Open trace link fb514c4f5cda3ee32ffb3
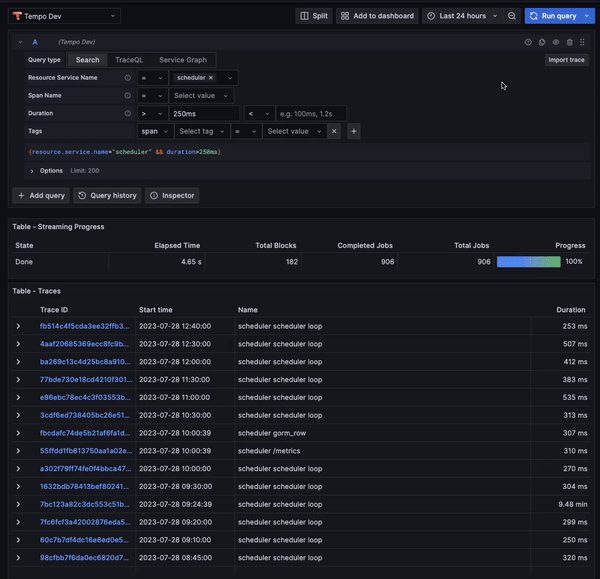 (85, 326)
